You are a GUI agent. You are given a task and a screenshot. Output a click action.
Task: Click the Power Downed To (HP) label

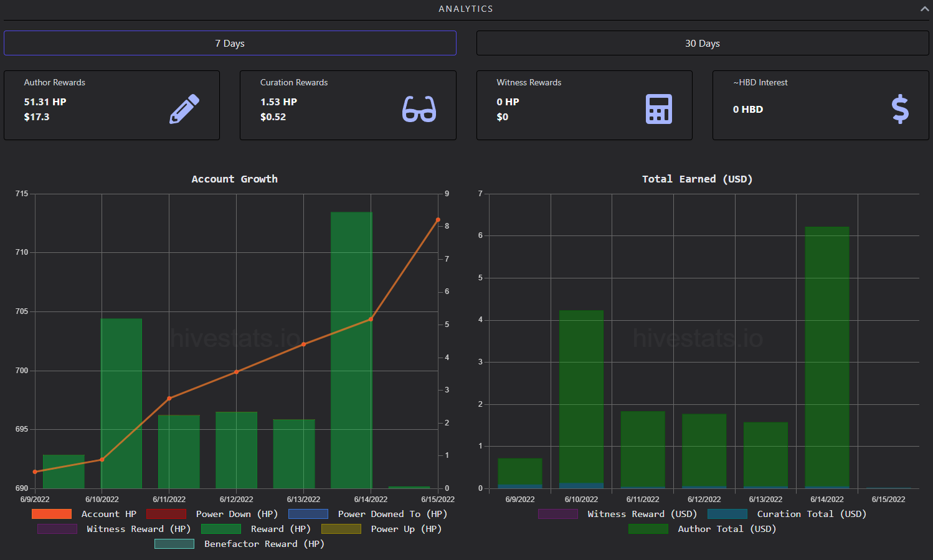coord(392,514)
